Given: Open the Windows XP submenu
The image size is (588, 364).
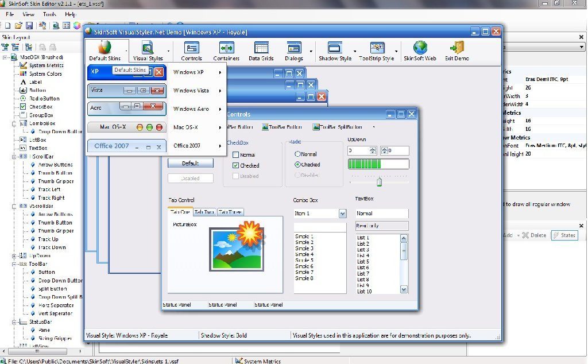Looking at the screenshot, I should coord(198,72).
